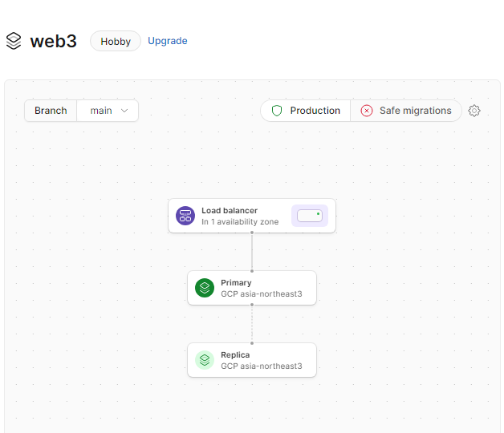Select the Load balancer node card
Viewport: 504px width, 433px height.
252,216
